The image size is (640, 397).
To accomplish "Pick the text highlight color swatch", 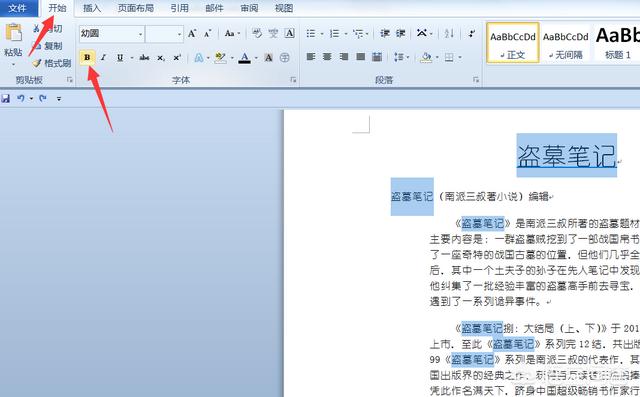I will click(x=220, y=58).
